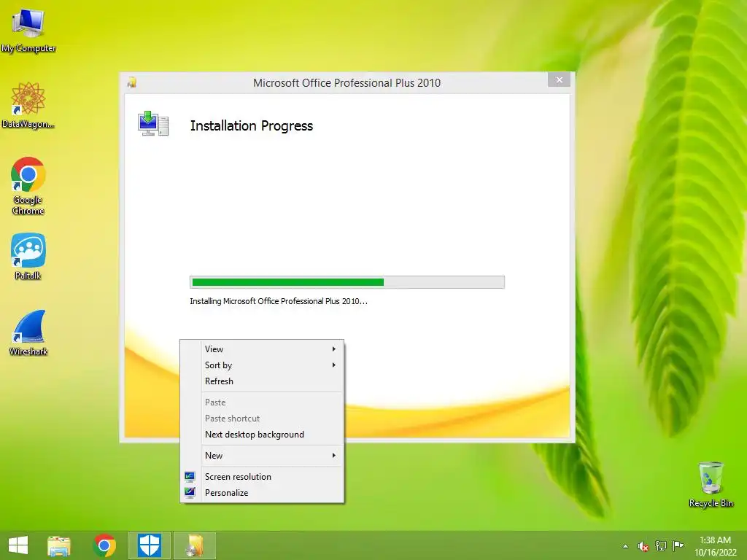Screen dimensions: 747x560
Task: Click the arrow beside New
Action: (334, 456)
